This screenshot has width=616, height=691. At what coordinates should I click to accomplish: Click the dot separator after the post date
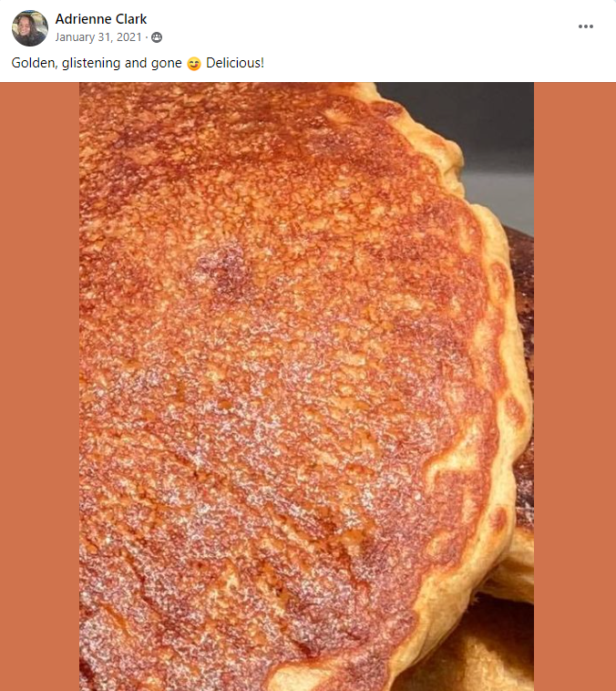148,37
